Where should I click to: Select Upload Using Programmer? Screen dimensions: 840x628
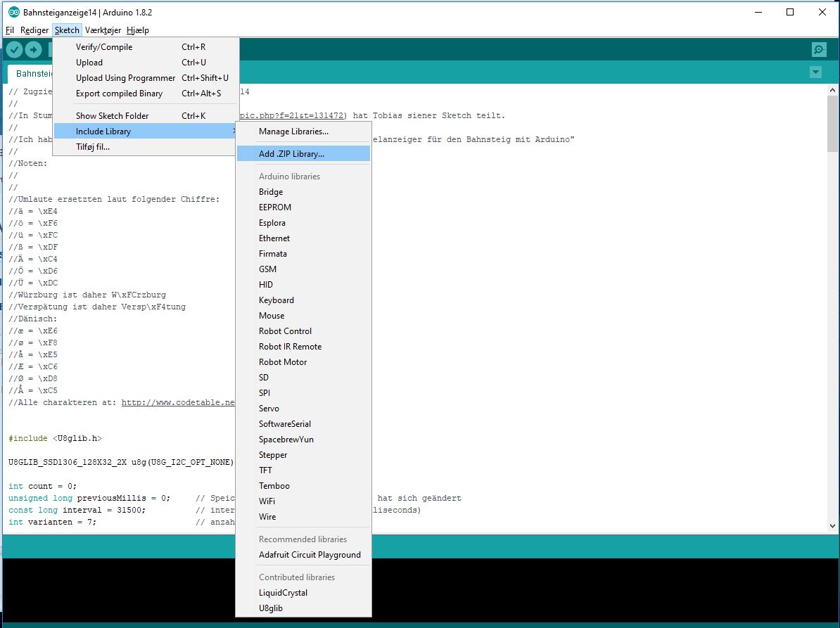tap(145, 78)
